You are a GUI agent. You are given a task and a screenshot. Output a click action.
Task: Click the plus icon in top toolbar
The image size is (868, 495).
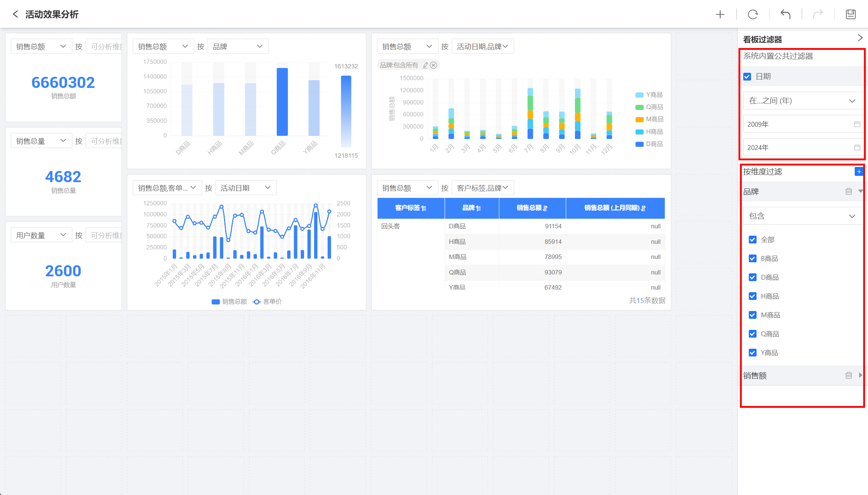click(720, 14)
